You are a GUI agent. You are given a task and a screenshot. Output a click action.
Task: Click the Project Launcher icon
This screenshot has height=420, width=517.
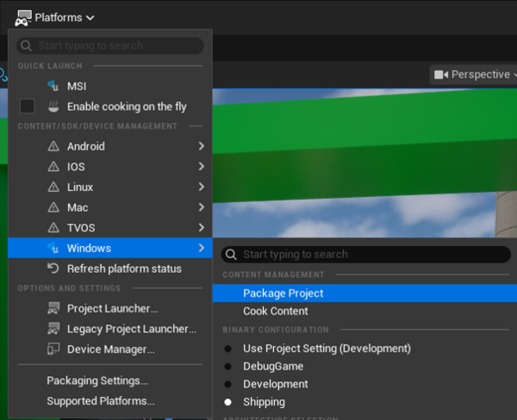click(x=53, y=308)
